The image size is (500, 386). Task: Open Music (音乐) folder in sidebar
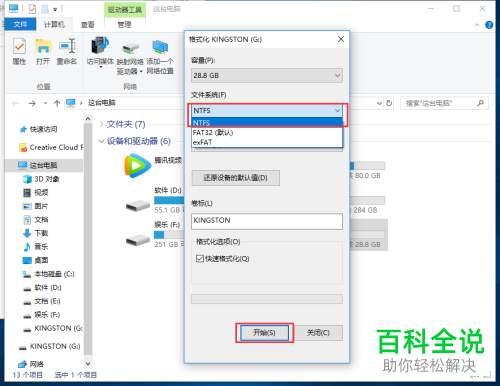point(36,247)
